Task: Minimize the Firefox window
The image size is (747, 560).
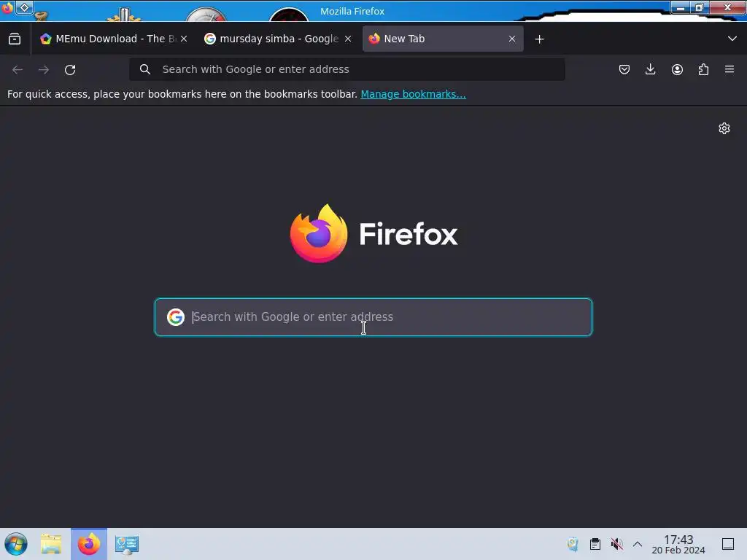Action: tap(681, 7)
